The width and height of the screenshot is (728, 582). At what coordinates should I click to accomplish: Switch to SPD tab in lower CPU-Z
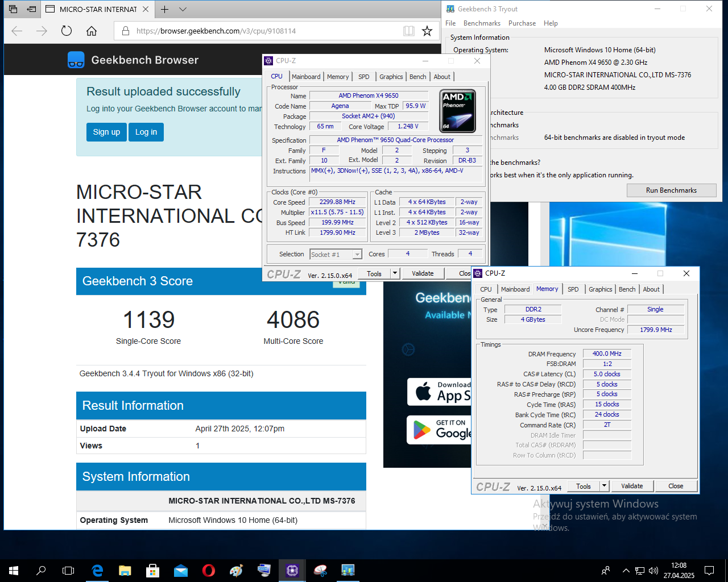(573, 289)
